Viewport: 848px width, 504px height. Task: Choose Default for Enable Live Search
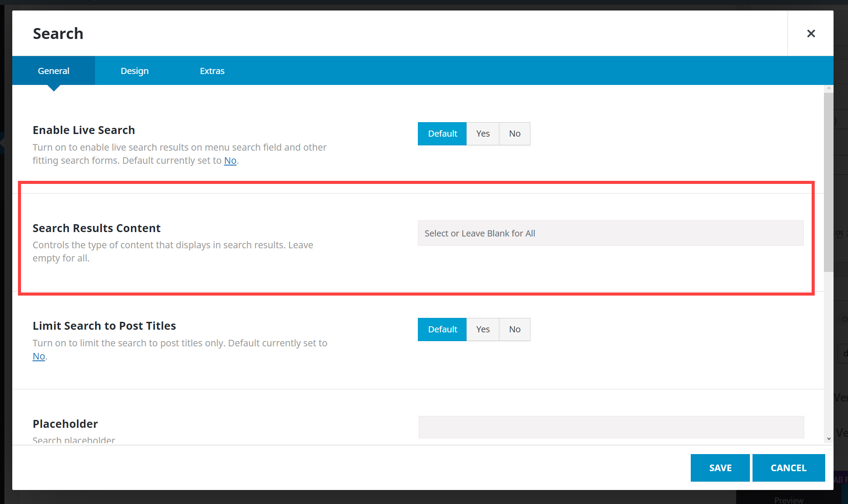pos(442,134)
